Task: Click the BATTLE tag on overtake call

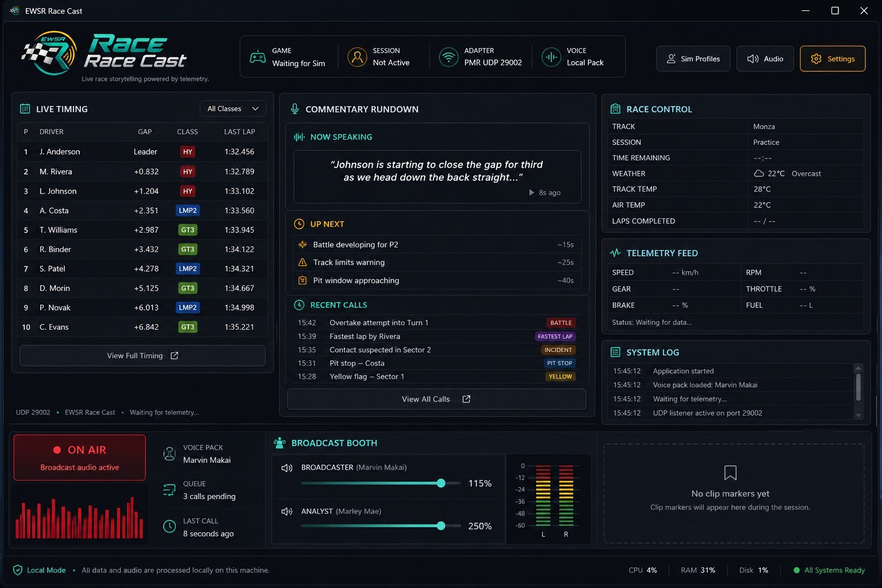Action: pos(561,323)
